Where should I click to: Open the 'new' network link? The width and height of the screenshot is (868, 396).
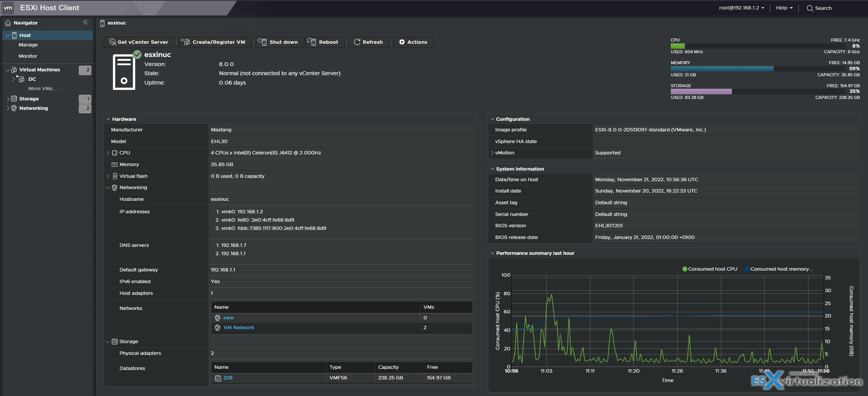[229, 318]
